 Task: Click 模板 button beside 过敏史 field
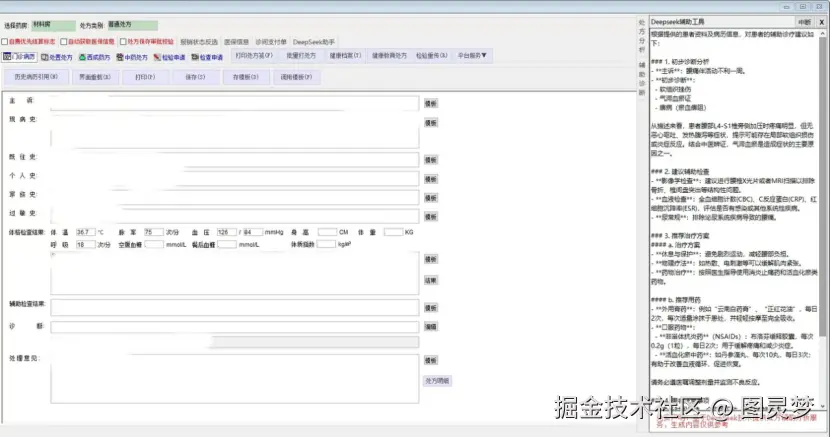point(431,217)
